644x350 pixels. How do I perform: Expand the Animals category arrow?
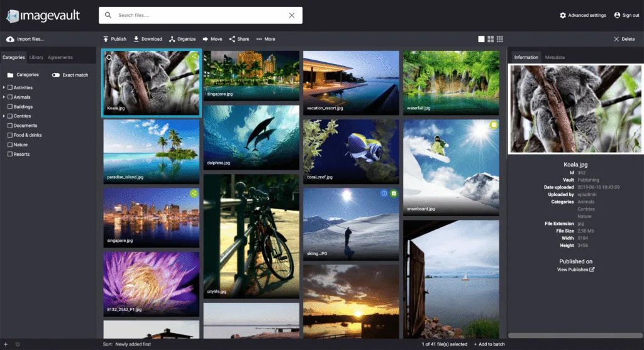(4, 97)
